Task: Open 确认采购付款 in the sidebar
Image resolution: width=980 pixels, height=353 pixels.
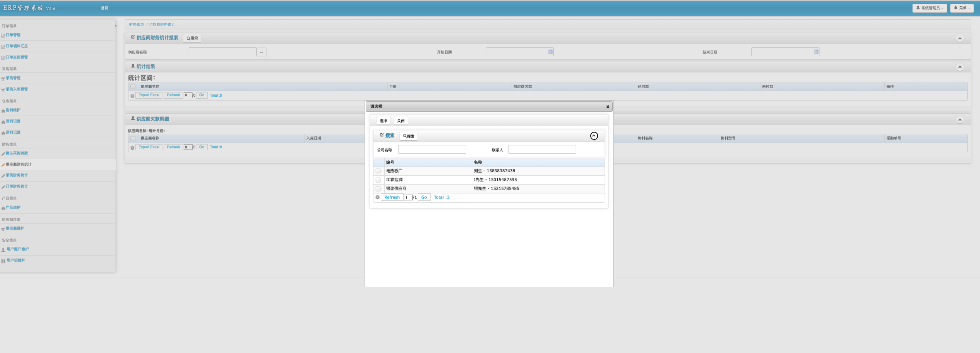Action: pyautogui.click(x=17, y=153)
